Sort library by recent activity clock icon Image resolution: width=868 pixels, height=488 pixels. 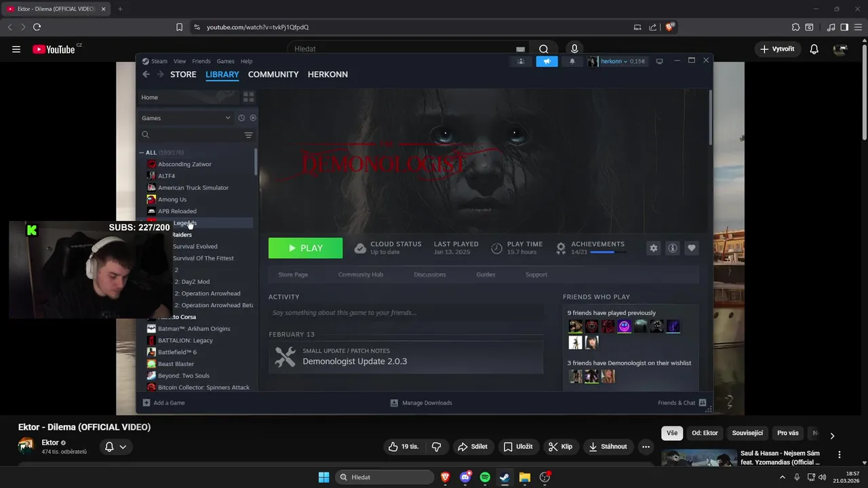(241, 118)
